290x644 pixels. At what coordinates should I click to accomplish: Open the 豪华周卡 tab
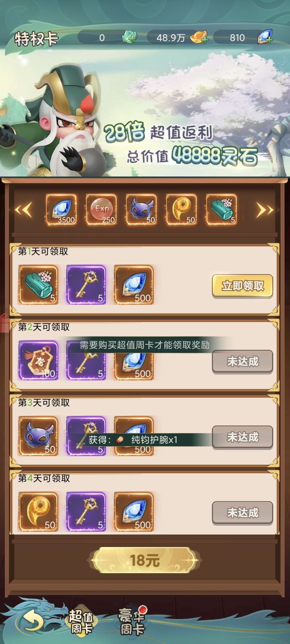pos(131,621)
